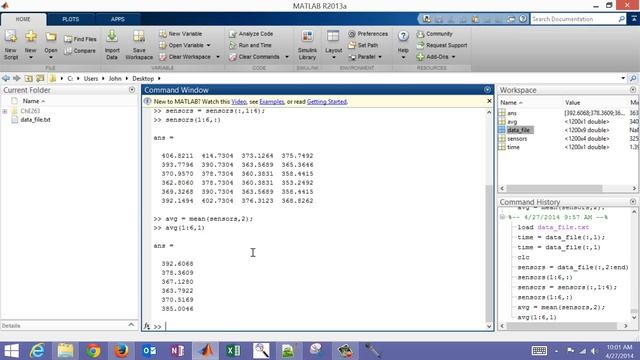Select Users in the address path
Image resolution: width=640 pixels, height=360 pixels.
coord(91,78)
